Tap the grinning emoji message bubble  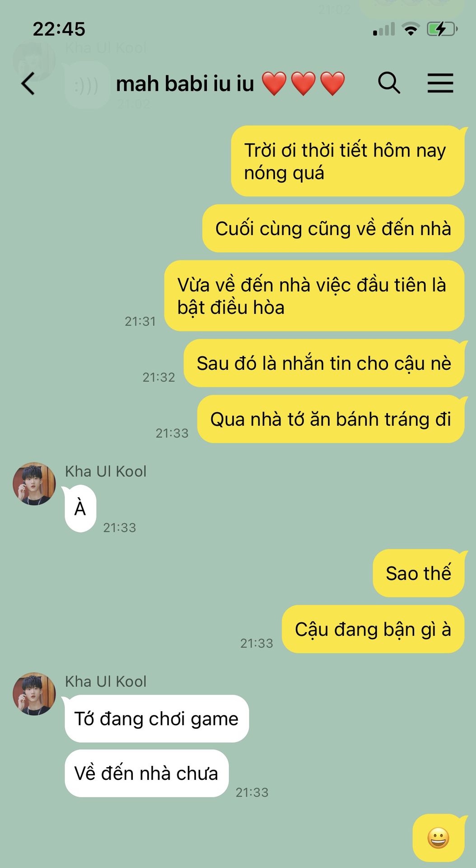[439, 838]
